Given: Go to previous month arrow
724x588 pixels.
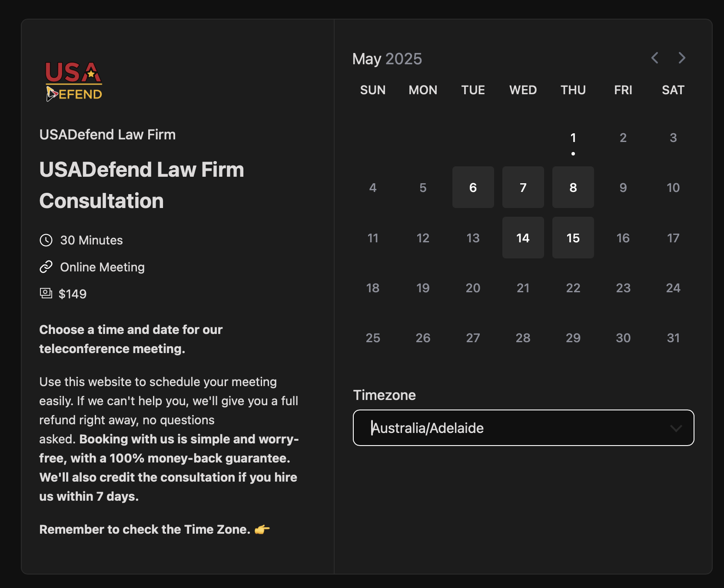Looking at the screenshot, I should click(654, 58).
